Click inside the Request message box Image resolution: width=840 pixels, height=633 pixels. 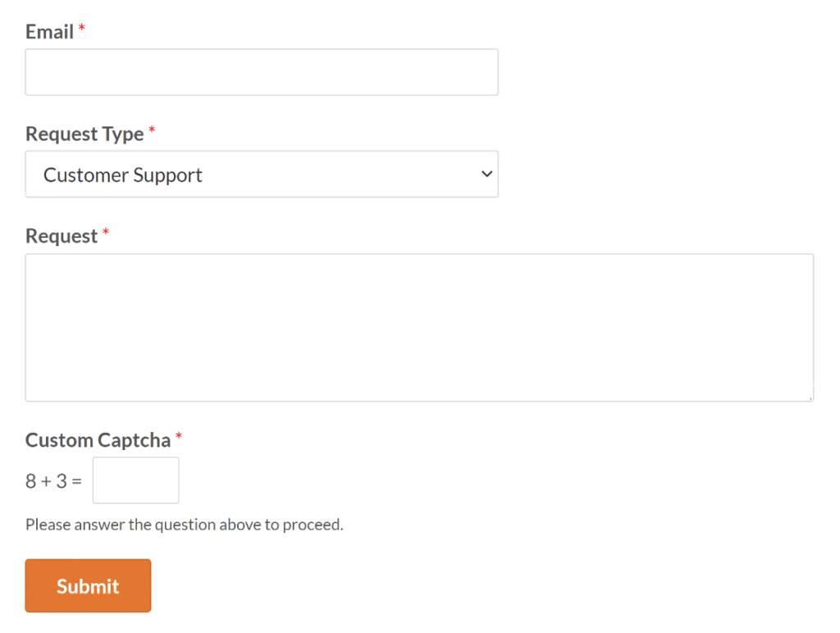point(419,326)
